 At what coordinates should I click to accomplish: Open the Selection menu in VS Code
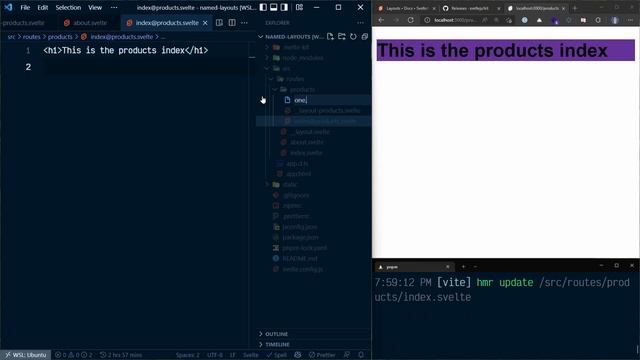point(68,7)
